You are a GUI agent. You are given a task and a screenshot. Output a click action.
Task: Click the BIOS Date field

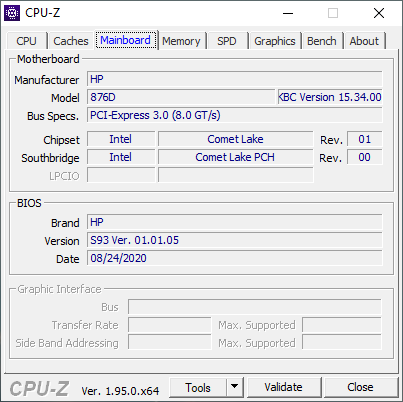tap(235, 258)
